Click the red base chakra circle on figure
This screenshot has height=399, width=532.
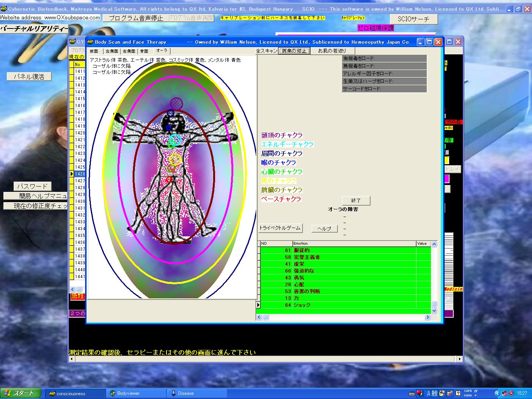(169, 179)
